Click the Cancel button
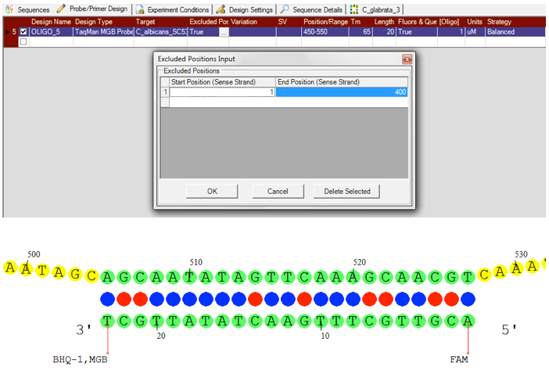This screenshot has width=549, height=392. pos(278,191)
